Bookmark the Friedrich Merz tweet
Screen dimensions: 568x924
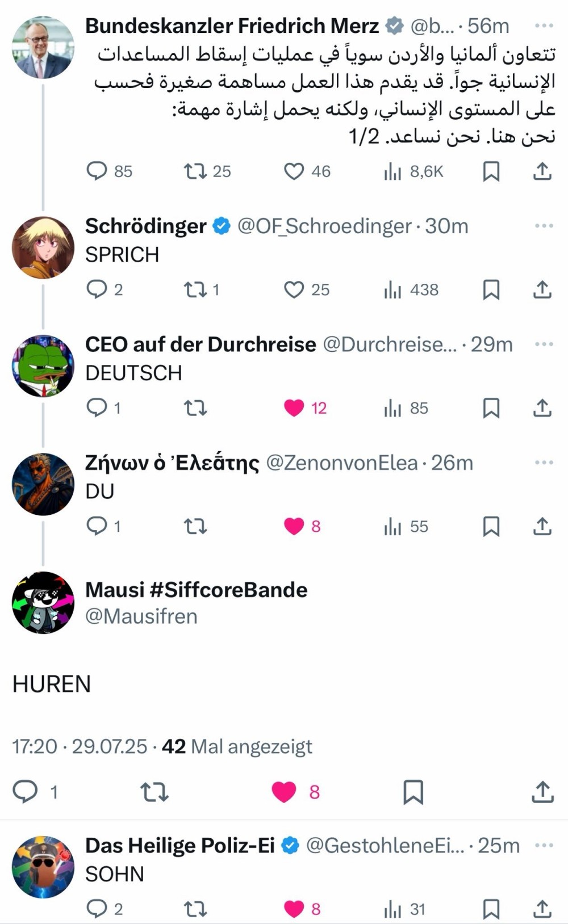pos(491,171)
